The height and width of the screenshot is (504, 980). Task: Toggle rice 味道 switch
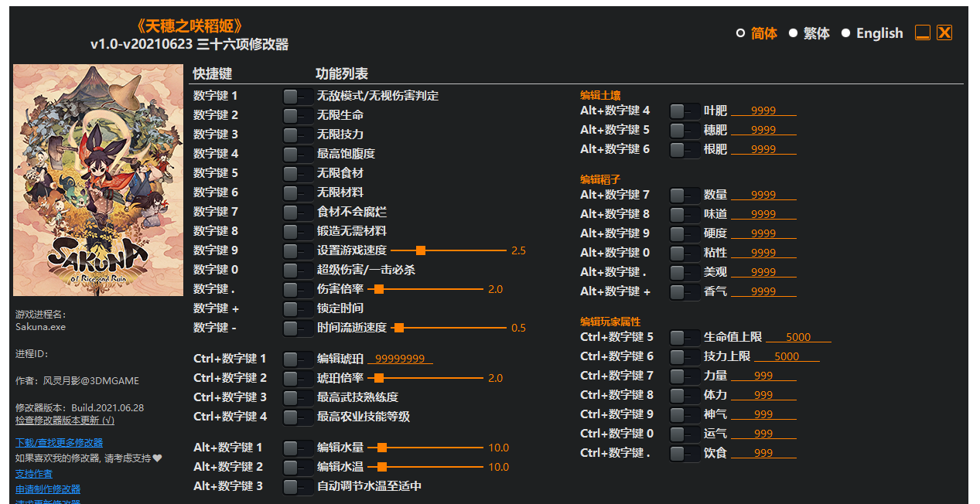pos(685,214)
